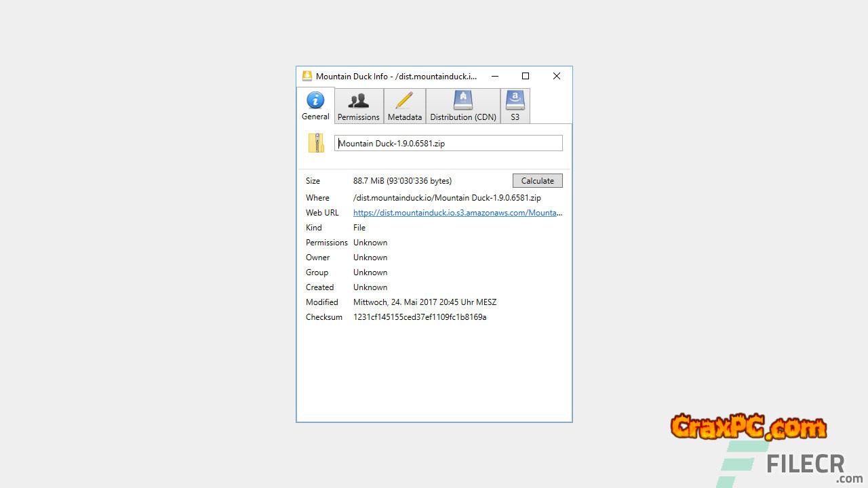The width and height of the screenshot is (868, 488).
Task: Click the Amazon S3 drive icon
Action: click(x=515, y=100)
